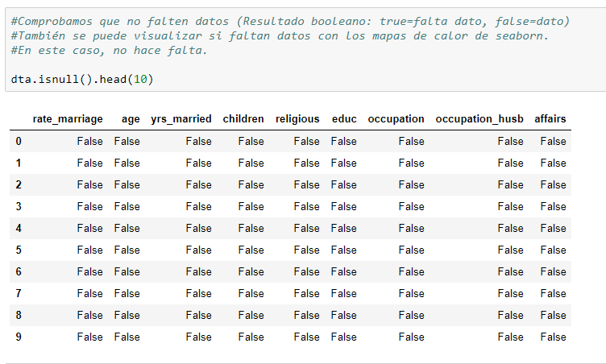The height and width of the screenshot is (364, 606).
Task: Click the rate_marriage column header
Action: 68,119
